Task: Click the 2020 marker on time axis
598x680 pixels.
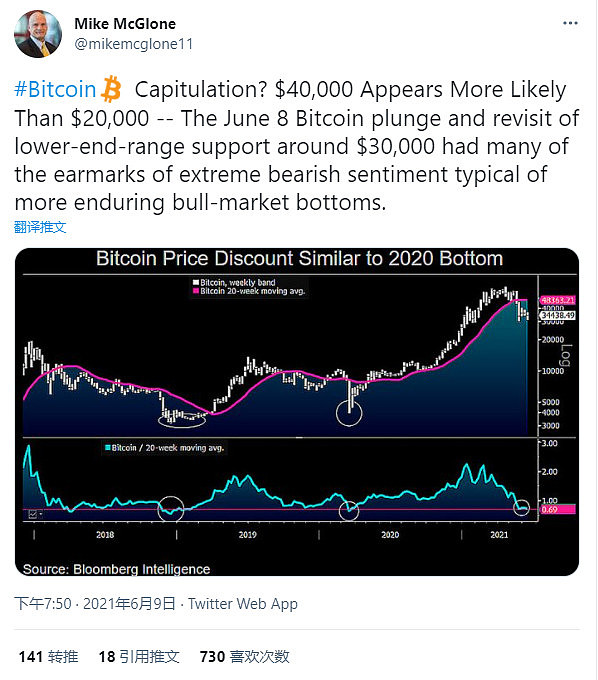Action: [390, 535]
